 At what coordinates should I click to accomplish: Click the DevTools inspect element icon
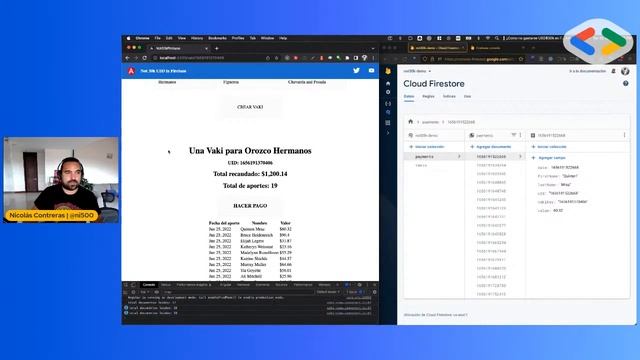126,285
